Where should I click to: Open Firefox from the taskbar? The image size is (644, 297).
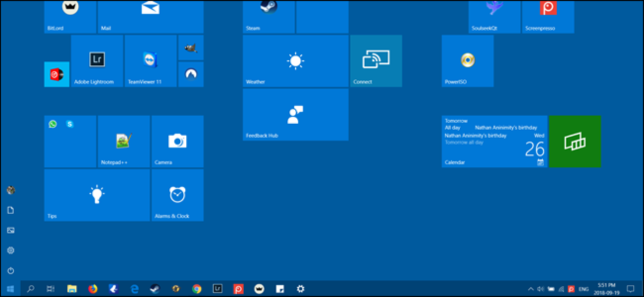point(93,289)
